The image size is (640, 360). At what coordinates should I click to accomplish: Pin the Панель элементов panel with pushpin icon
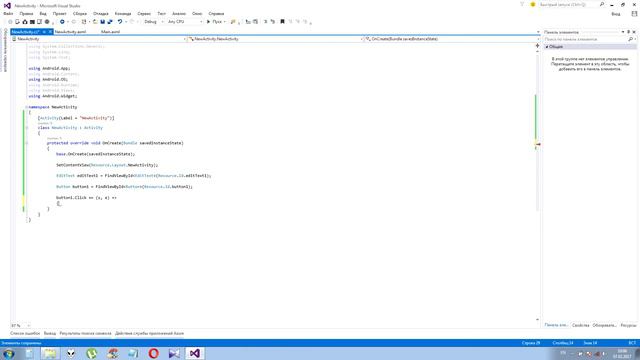pyautogui.click(x=629, y=32)
